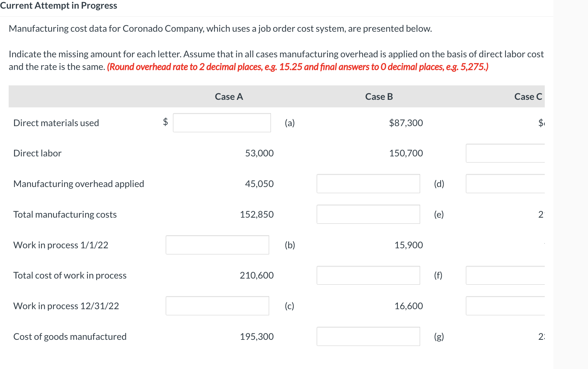The height and width of the screenshot is (369, 588).
Task: Click the red rounding instruction text
Action: pos(298,67)
